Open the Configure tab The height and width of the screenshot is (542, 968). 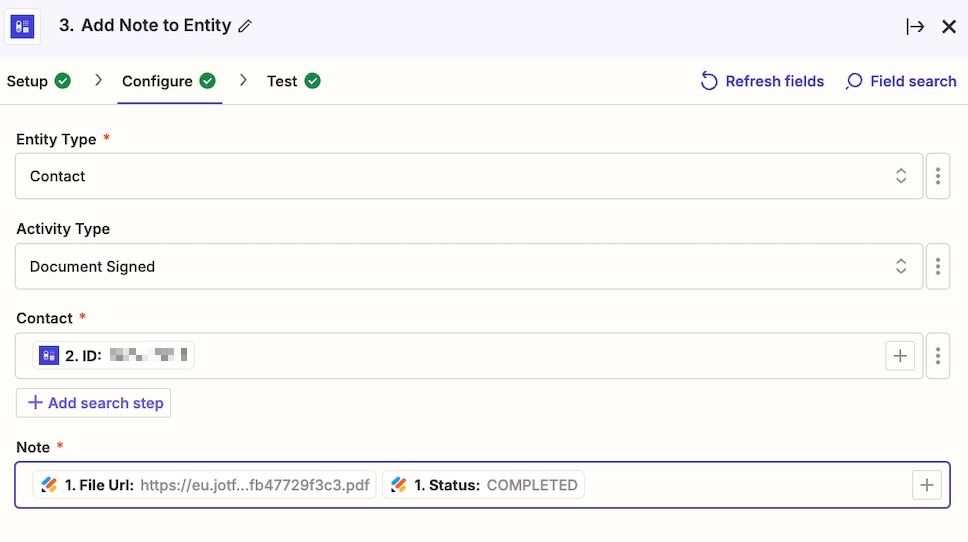(x=169, y=81)
